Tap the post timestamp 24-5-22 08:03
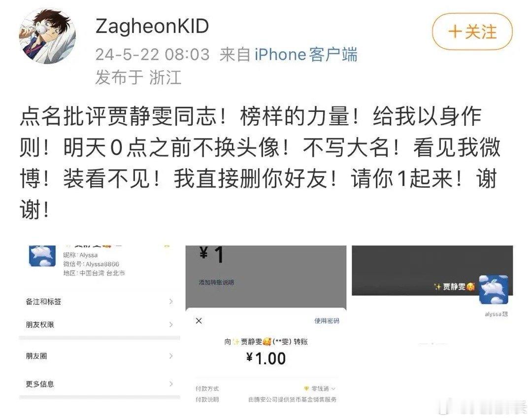Image resolution: width=532 pixels, height=420 pixels. (x=152, y=54)
